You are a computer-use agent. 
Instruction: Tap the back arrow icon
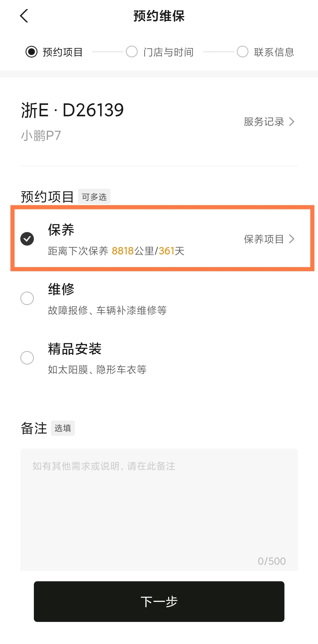[x=24, y=16]
